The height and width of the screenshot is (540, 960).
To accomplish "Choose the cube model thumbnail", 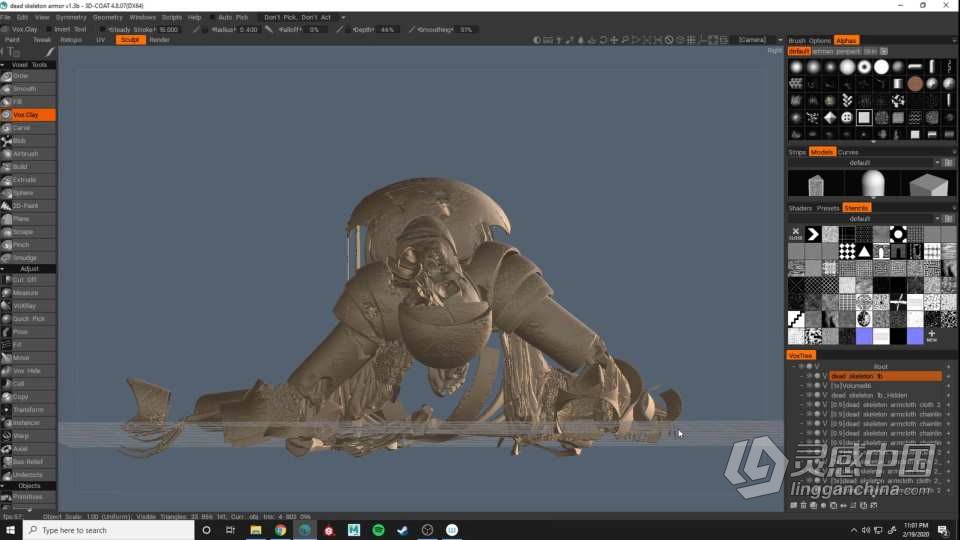I will tap(928, 184).
